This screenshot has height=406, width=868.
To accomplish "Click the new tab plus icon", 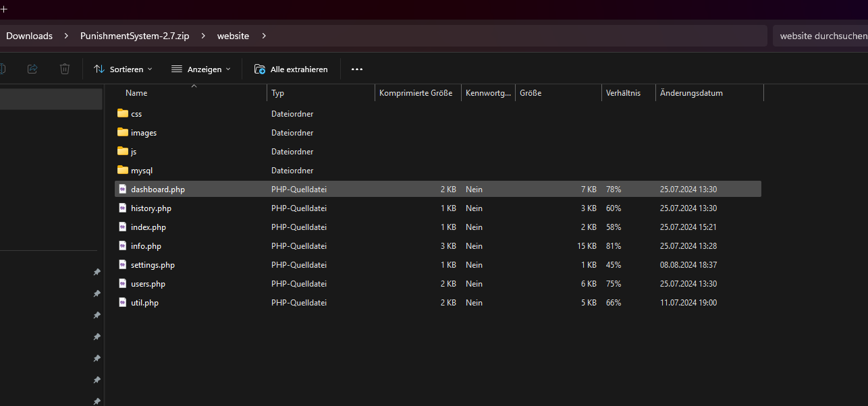I will (x=3, y=9).
